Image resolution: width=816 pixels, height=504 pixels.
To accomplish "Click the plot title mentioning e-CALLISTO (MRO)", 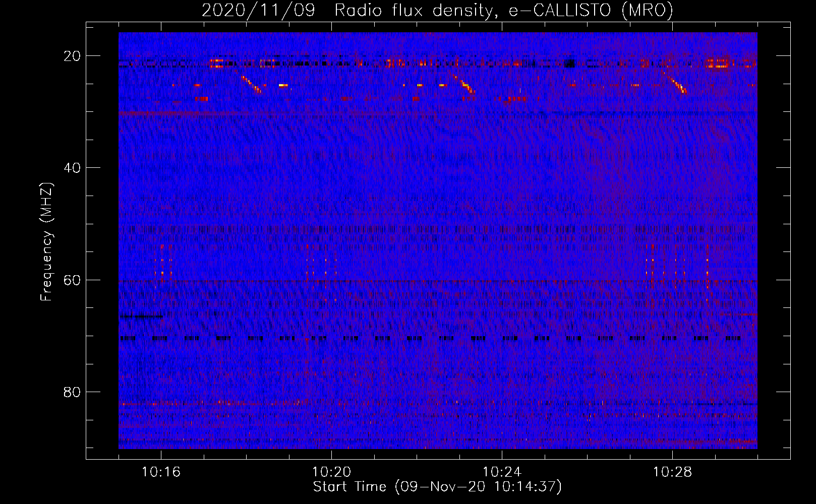I will (437, 11).
